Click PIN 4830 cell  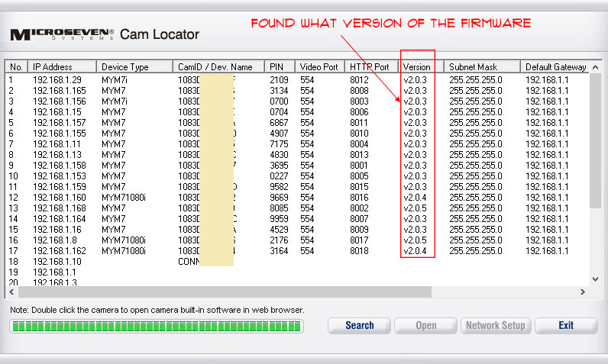click(x=280, y=155)
